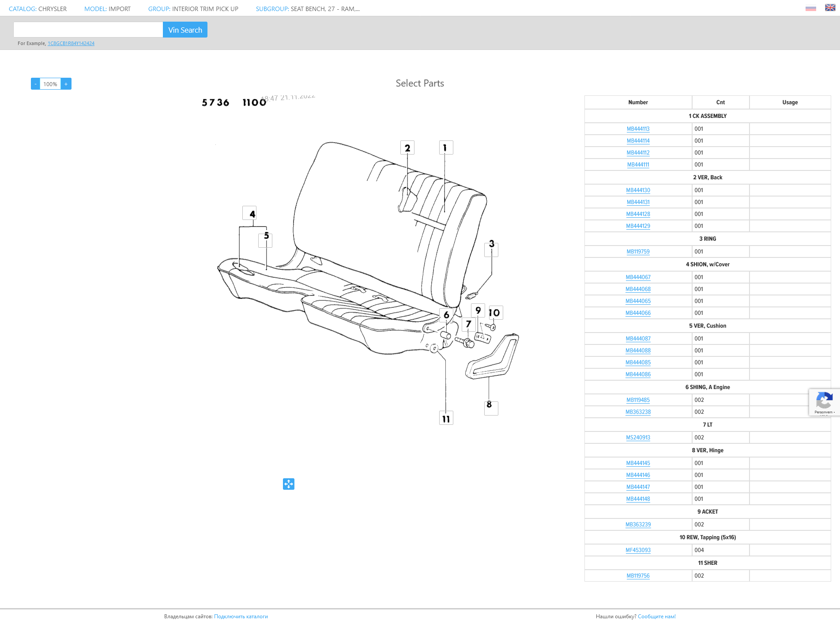Select callout number 4 on the diagram
The image size is (840, 624).
[x=249, y=213]
